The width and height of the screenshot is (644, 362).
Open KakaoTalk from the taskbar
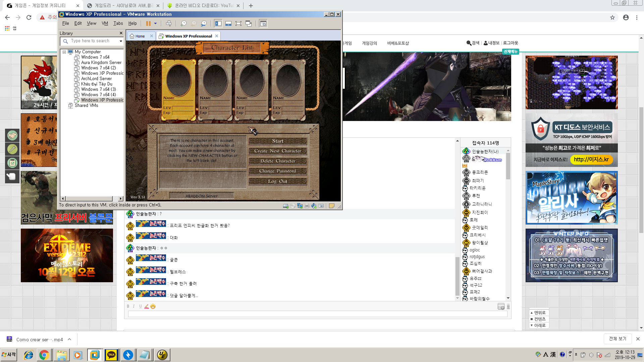pyautogui.click(x=111, y=355)
